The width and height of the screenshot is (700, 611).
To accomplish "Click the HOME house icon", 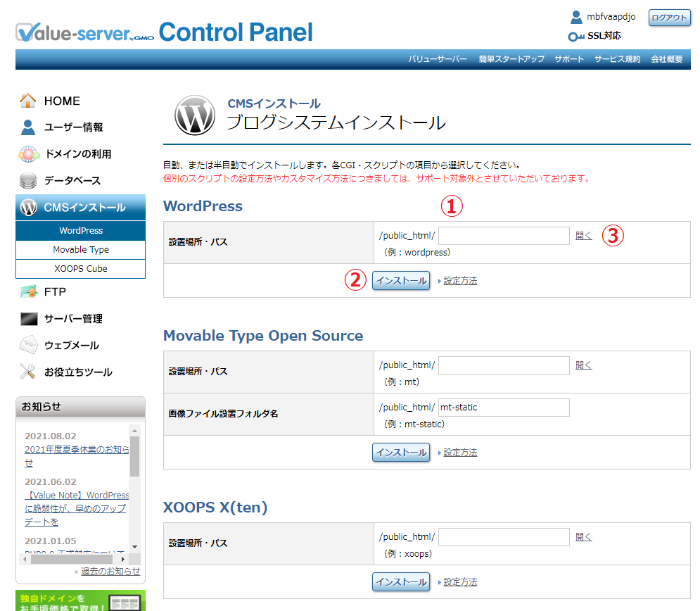I will pos(27,101).
